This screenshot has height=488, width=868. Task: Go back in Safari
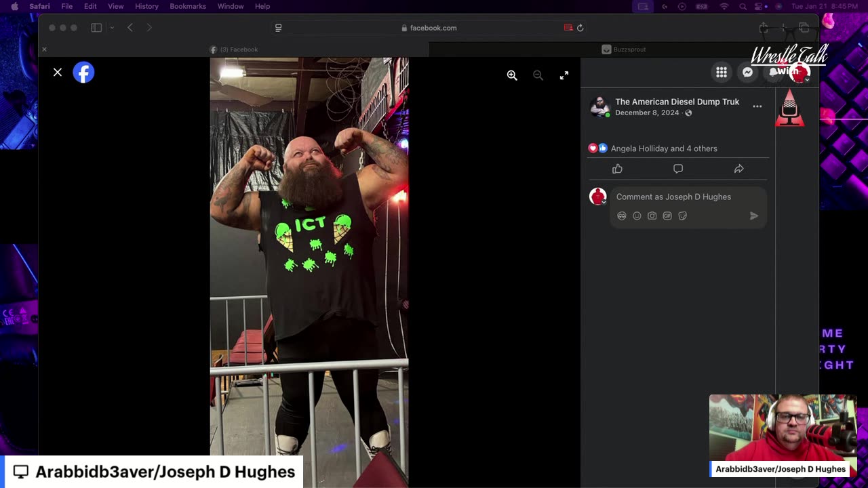(x=130, y=28)
